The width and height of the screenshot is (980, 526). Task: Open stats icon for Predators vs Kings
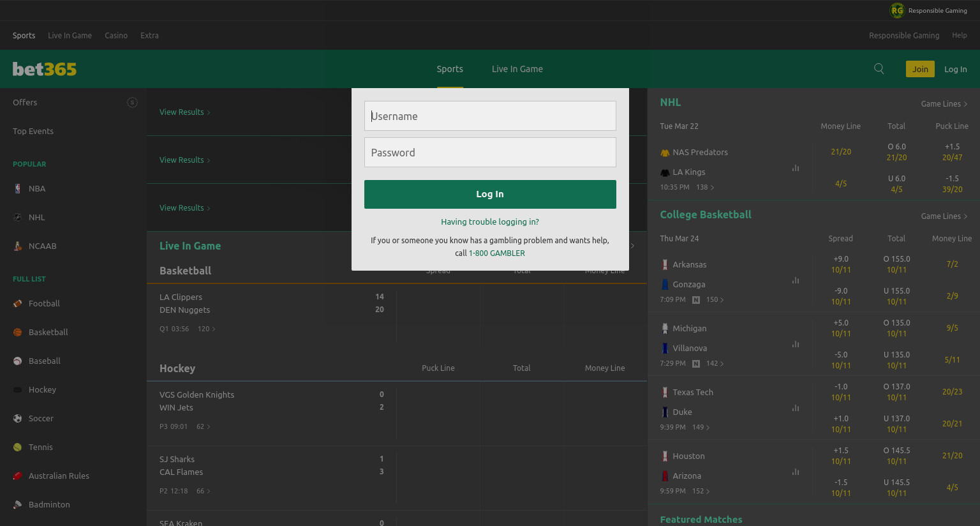796,168
